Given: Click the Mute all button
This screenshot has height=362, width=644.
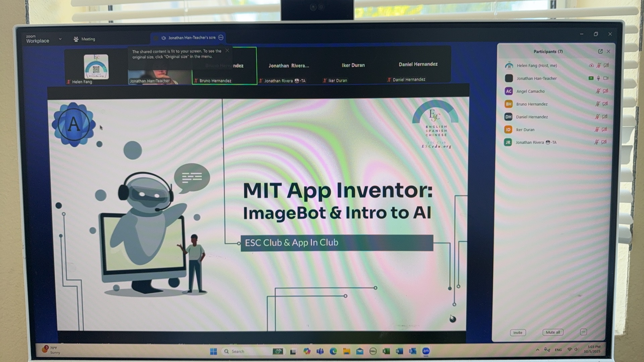Looking at the screenshot, I should 553,332.
